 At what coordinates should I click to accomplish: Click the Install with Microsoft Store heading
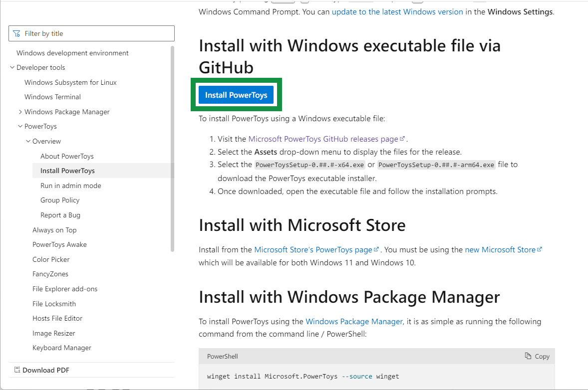(x=302, y=225)
